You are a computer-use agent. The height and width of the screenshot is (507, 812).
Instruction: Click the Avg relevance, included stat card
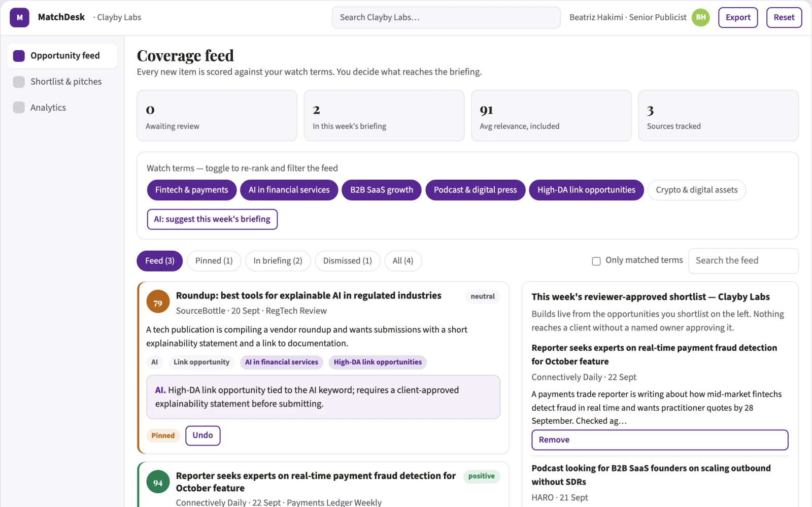pyautogui.click(x=551, y=116)
